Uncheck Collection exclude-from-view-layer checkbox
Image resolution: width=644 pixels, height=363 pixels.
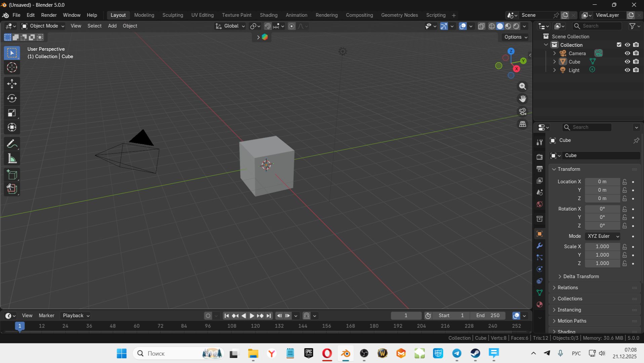point(619,45)
